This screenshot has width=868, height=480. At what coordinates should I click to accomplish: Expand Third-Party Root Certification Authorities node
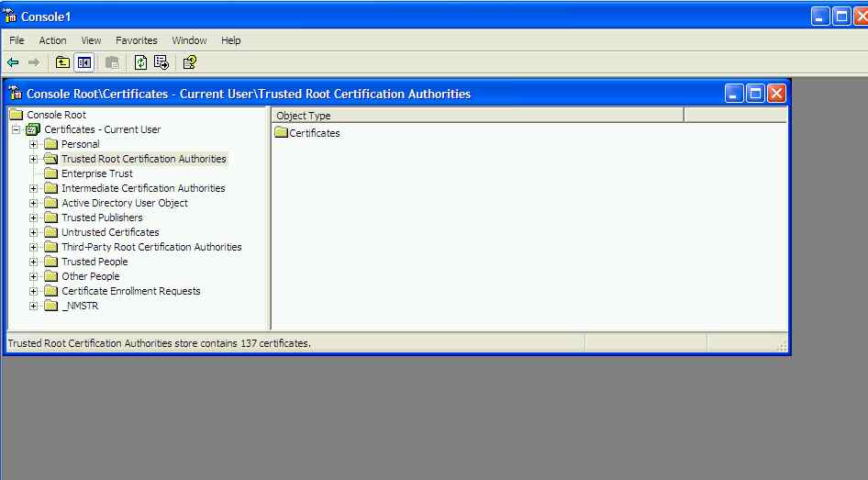33,248
